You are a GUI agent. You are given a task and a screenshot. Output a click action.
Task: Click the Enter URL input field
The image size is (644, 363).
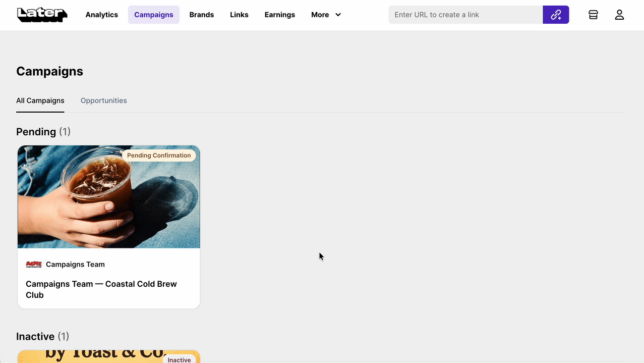pyautogui.click(x=465, y=15)
